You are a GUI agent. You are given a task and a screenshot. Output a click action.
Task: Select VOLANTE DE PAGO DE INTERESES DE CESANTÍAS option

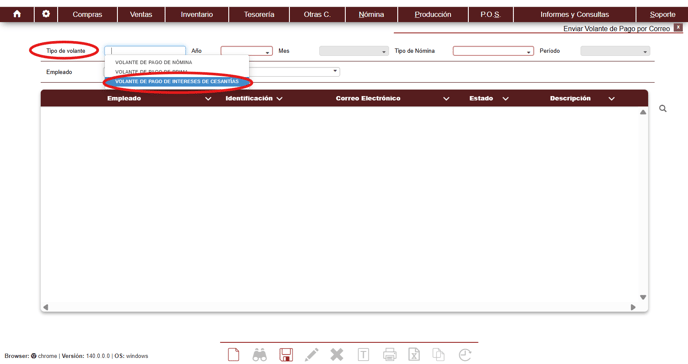(x=177, y=82)
